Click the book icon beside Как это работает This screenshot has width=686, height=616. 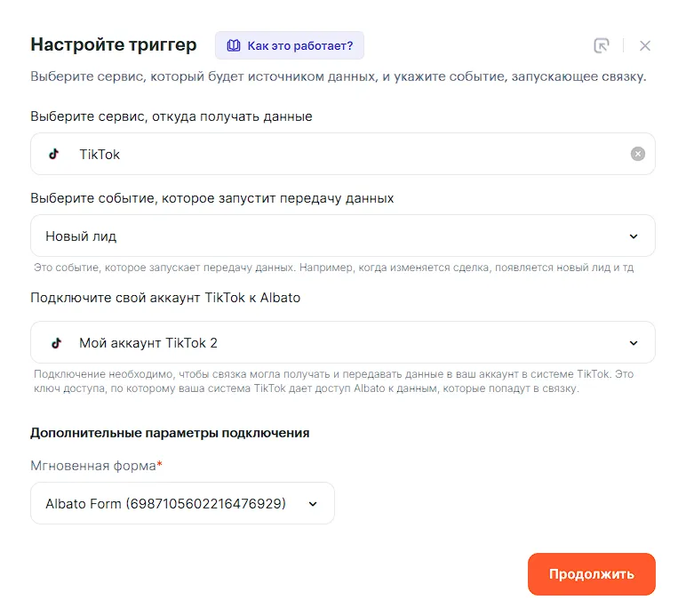point(234,45)
